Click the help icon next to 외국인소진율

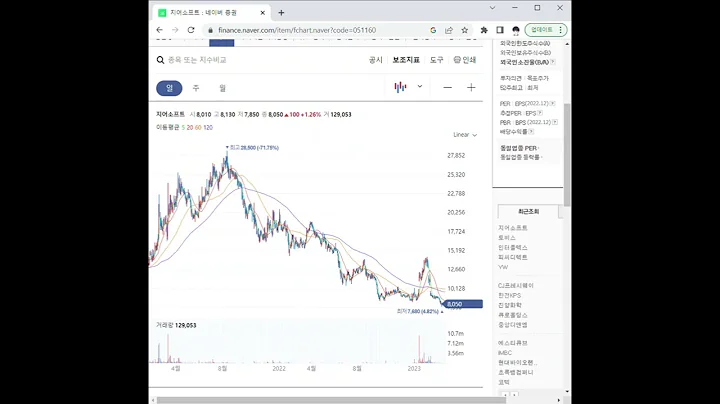point(553,62)
